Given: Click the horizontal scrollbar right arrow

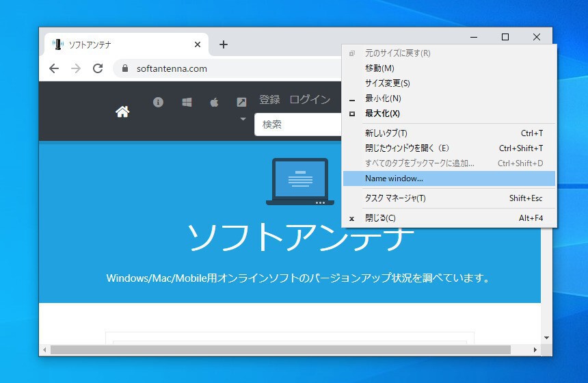Looking at the screenshot, I should pyautogui.click(x=535, y=349).
